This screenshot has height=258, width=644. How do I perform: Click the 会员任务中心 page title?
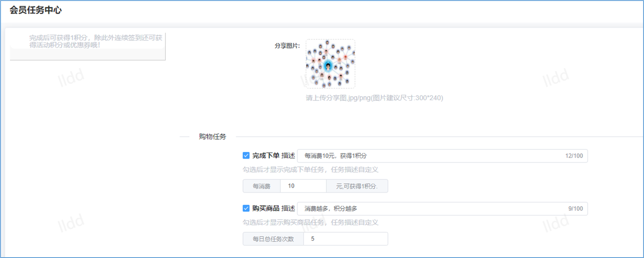point(36,10)
